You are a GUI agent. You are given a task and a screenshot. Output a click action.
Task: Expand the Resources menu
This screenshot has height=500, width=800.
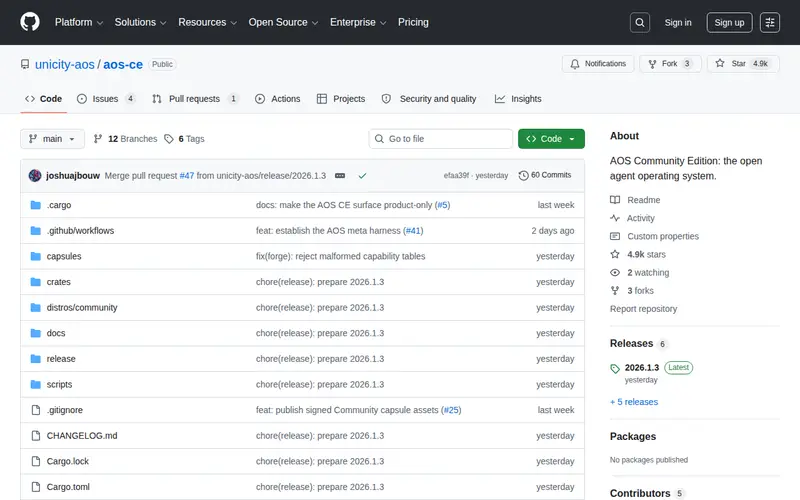coord(208,22)
